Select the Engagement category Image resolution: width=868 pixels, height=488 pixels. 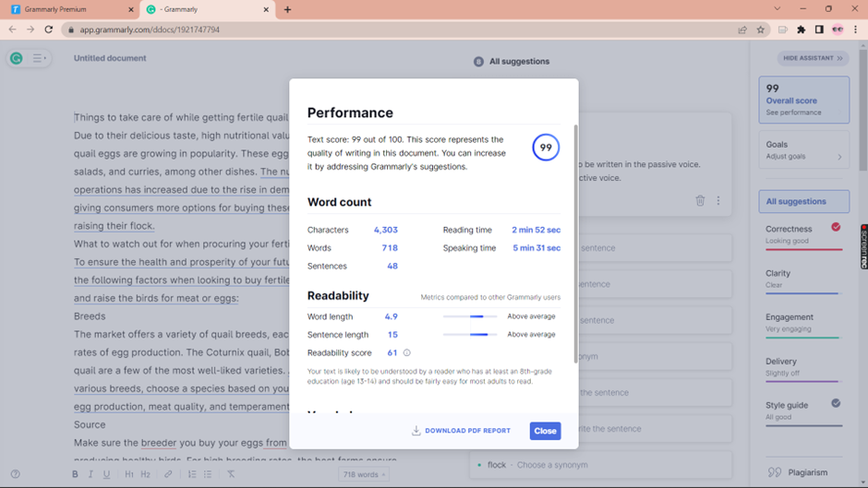pos(803,324)
